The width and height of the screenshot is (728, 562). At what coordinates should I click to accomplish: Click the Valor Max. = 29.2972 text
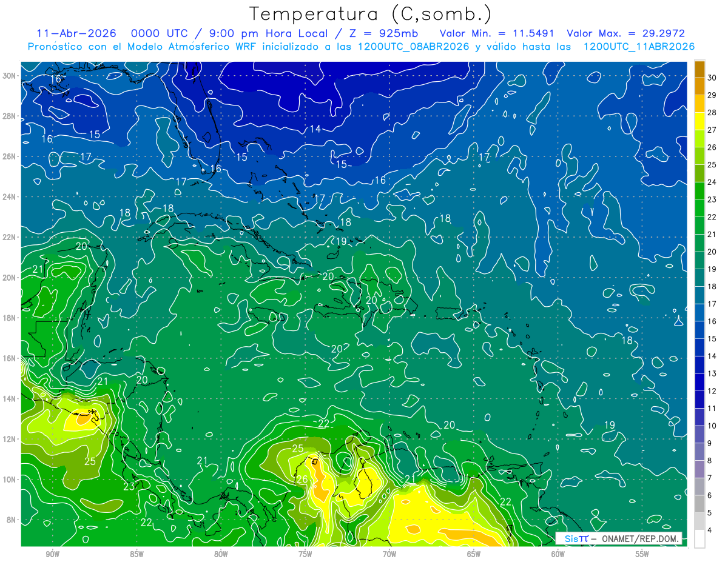pos(625,33)
